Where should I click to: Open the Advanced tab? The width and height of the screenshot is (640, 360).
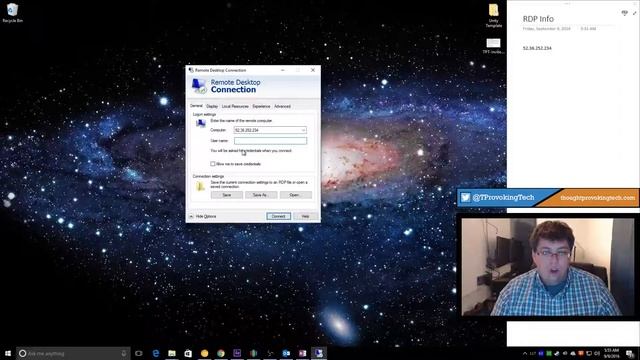[282, 106]
